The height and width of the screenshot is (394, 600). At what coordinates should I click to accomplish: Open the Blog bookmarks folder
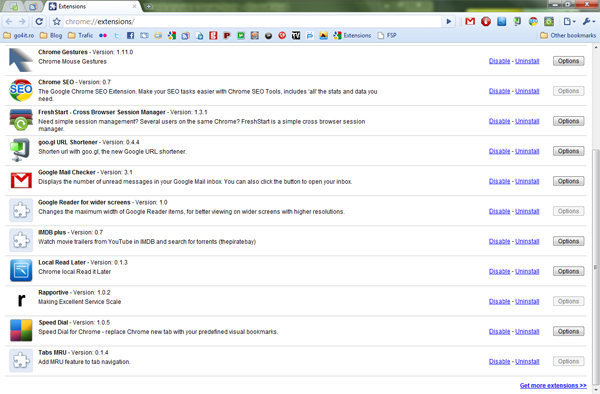click(x=51, y=36)
